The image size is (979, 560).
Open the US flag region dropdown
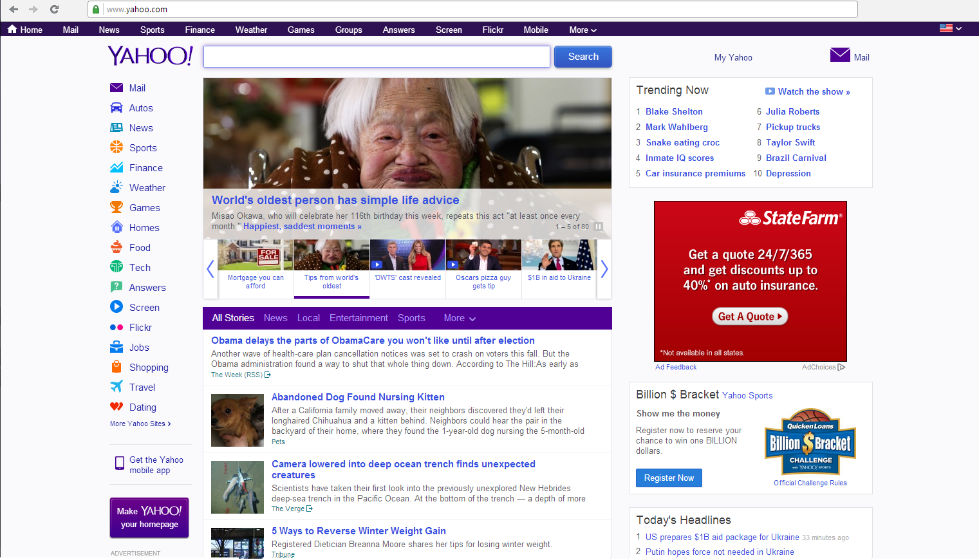click(951, 28)
